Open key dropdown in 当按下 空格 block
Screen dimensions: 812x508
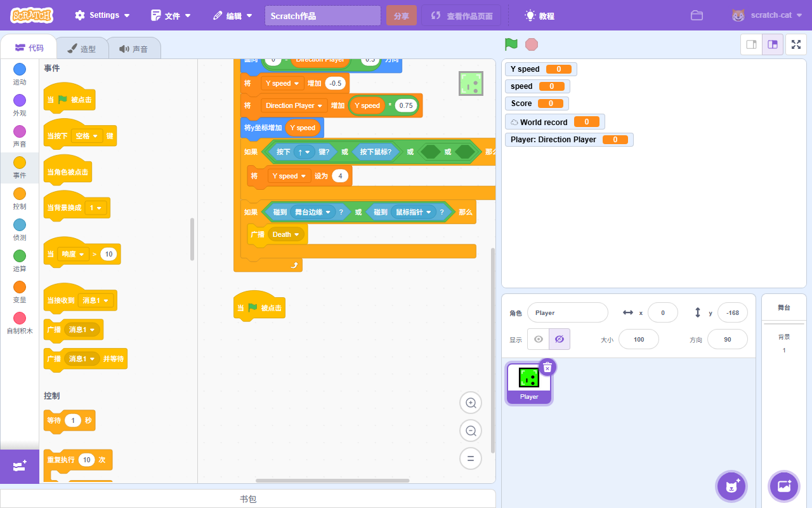tap(87, 136)
